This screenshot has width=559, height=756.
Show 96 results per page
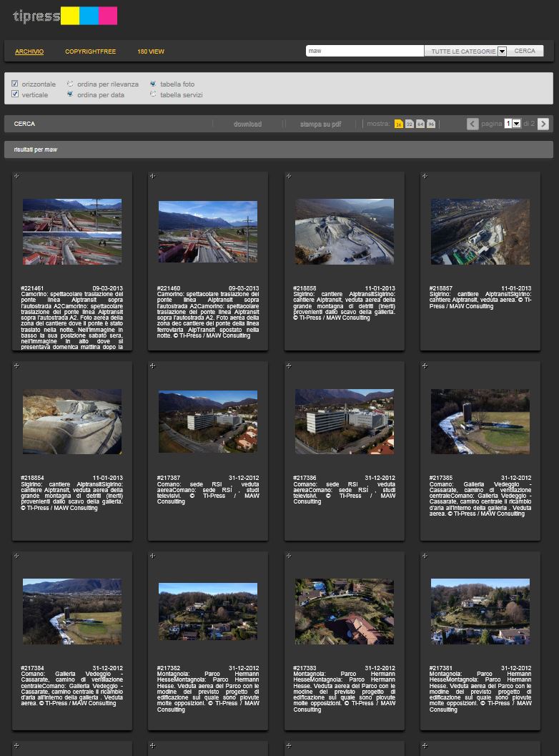tap(431, 124)
